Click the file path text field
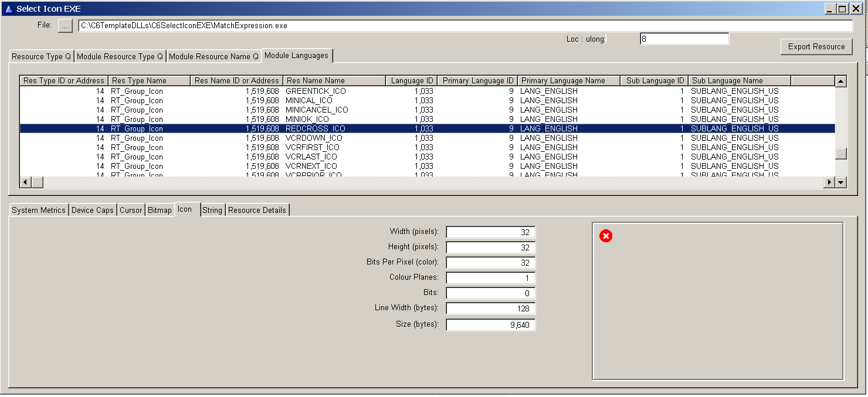The height and width of the screenshot is (397, 868). click(464, 26)
